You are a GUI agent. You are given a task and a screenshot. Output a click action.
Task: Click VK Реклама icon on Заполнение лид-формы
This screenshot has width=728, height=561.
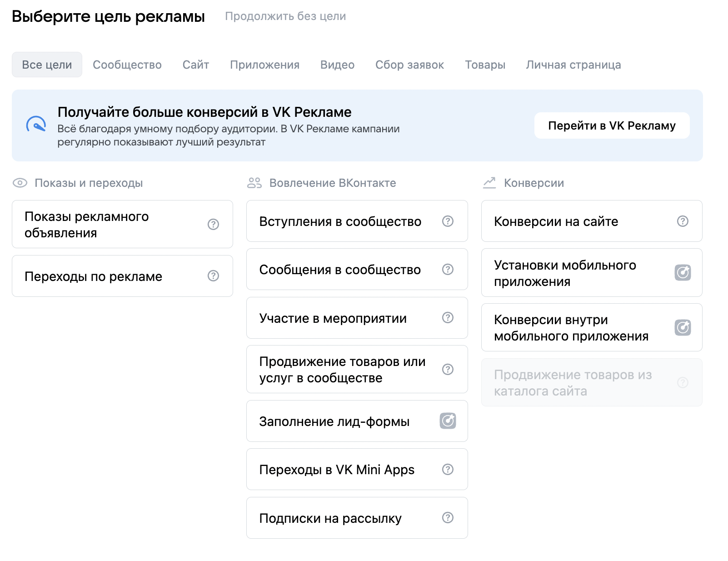click(x=448, y=421)
